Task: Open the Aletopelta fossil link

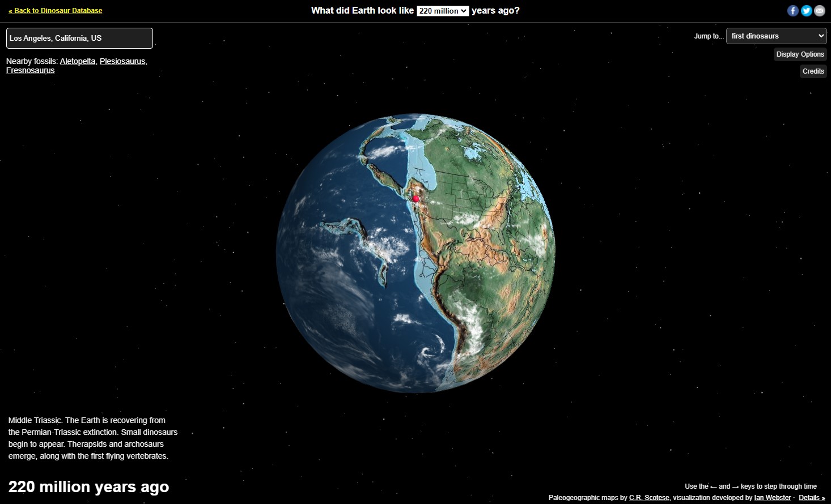Action: coord(78,61)
